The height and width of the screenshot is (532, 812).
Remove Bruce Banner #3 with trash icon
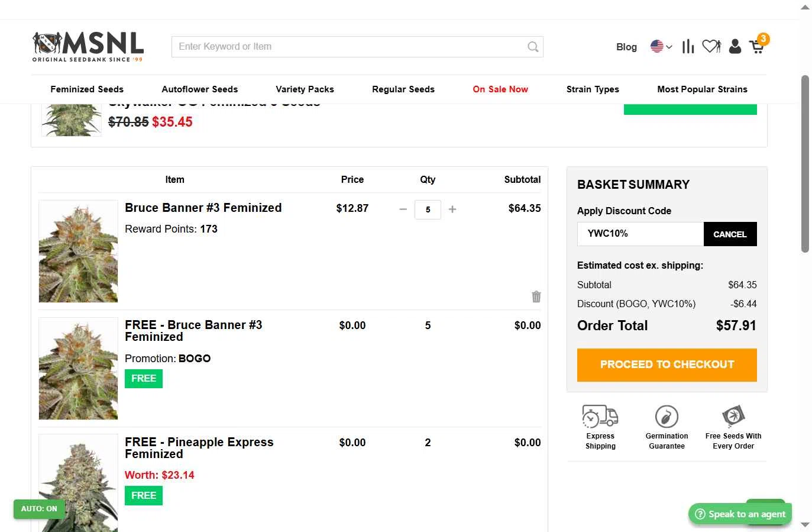[x=536, y=296]
